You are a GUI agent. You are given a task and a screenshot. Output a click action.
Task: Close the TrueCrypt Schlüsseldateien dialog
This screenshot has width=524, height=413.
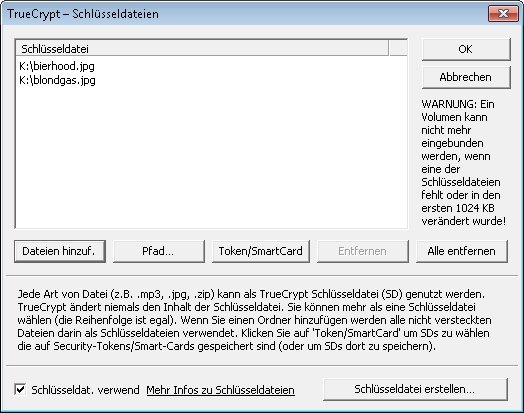click(503, 13)
